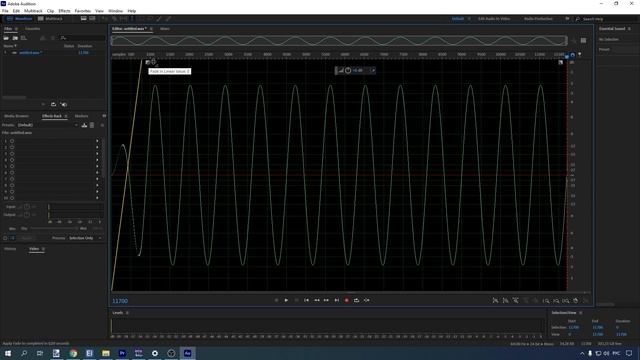Click HUD volume adjust knob
Screen dimensions: 640x360
tap(348, 71)
